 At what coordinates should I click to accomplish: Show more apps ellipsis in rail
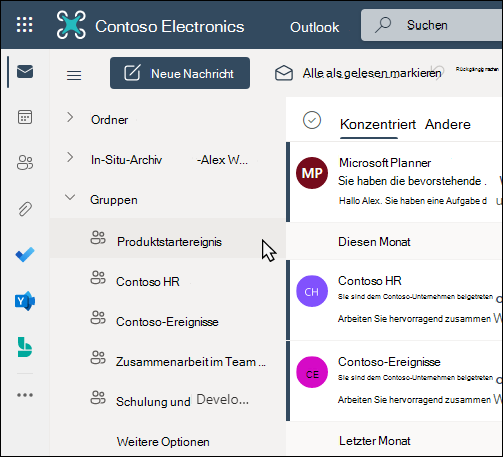tap(25, 395)
